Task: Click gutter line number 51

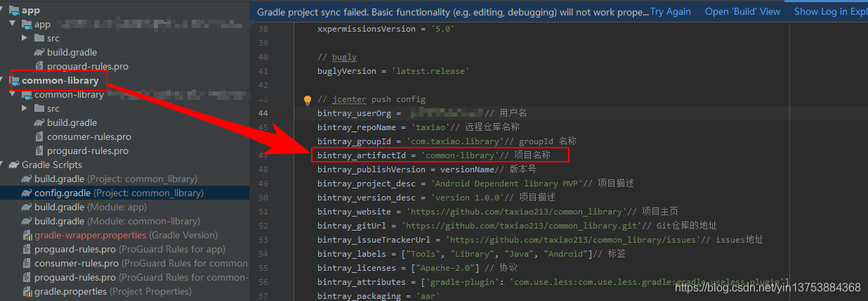Action: [x=263, y=212]
